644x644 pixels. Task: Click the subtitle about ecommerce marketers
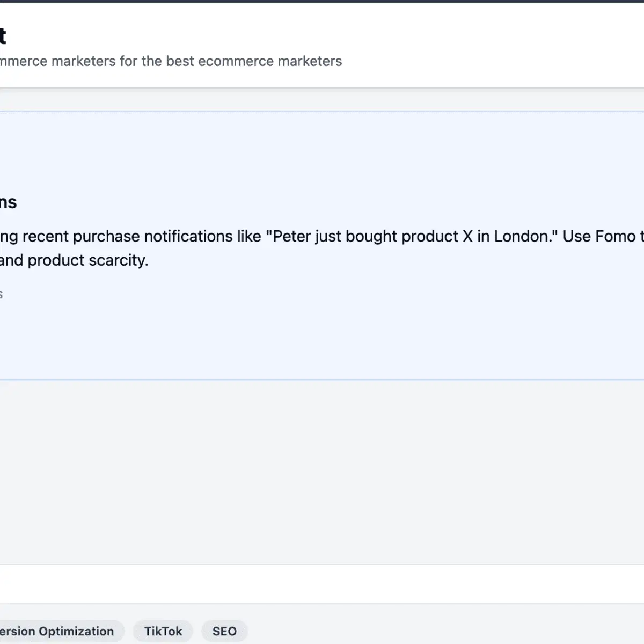(x=171, y=61)
